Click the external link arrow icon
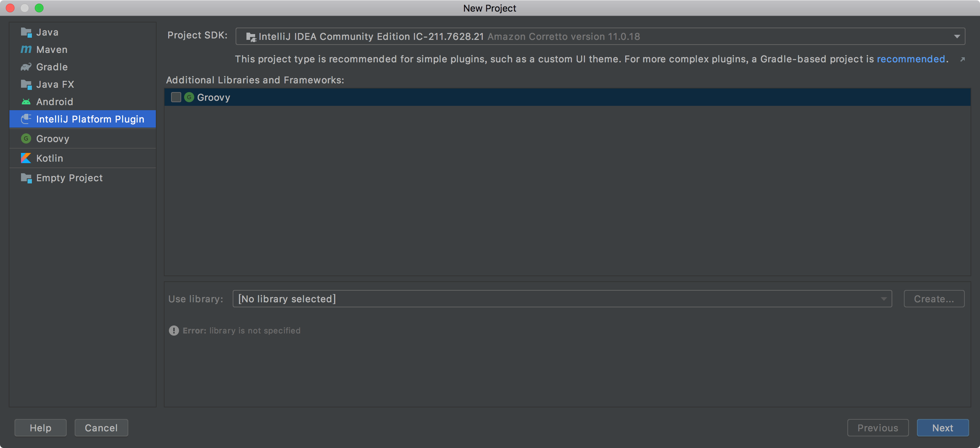Image resolution: width=980 pixels, height=448 pixels. (963, 59)
